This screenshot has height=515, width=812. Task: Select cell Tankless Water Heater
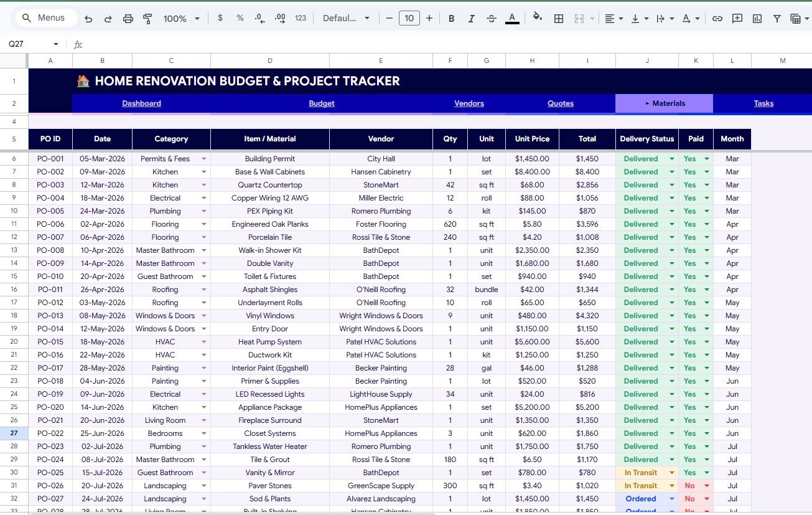point(270,446)
